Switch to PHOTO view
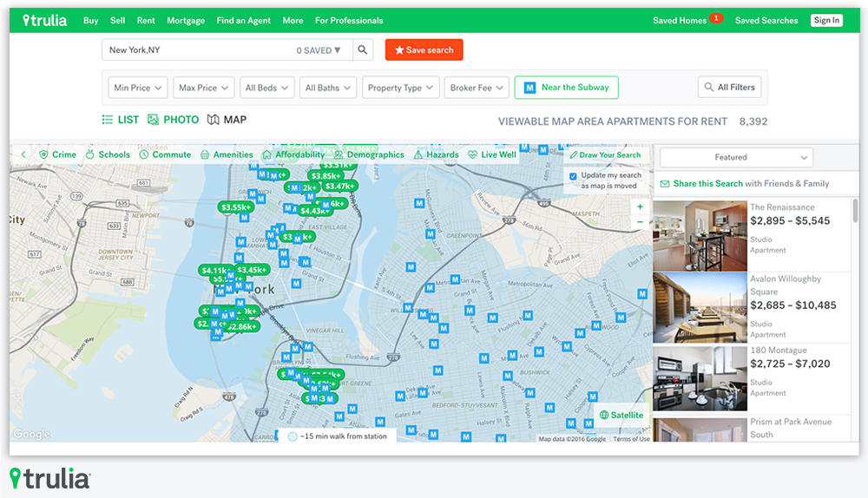 (174, 120)
